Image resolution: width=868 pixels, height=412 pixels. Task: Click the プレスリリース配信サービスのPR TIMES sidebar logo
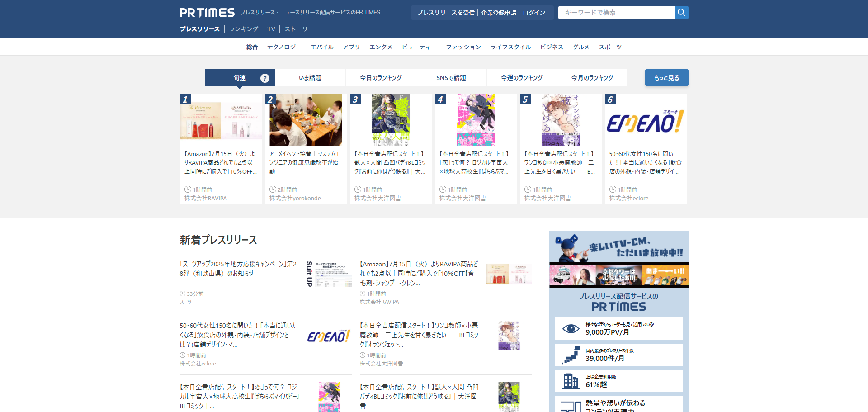click(x=619, y=302)
